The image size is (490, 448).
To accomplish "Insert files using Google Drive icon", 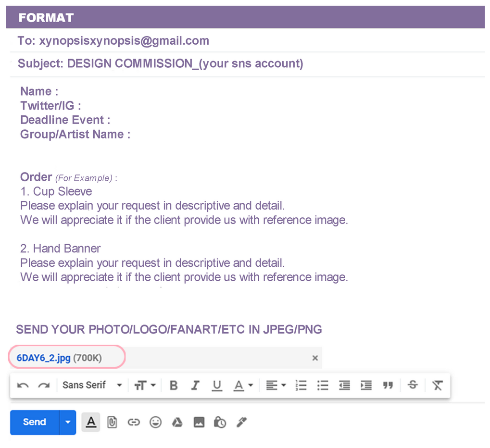I will tap(177, 422).
